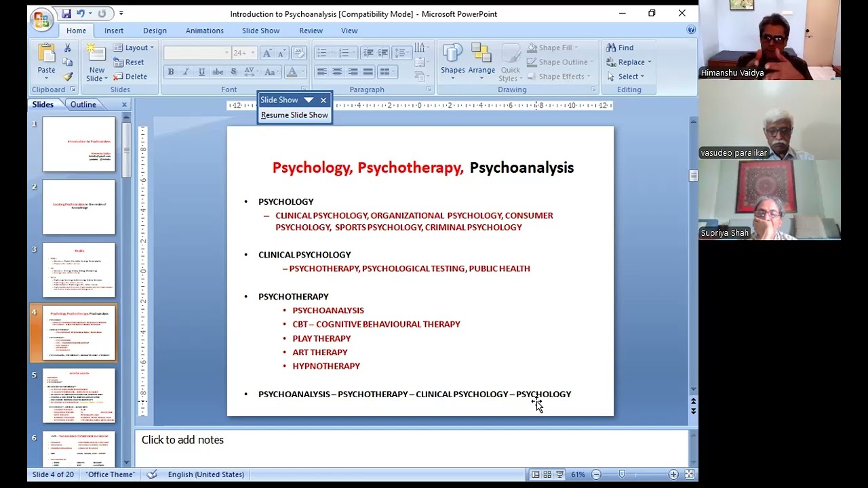868x488 pixels.
Task: Switch to the Outline pane tab
Action: [x=83, y=104]
